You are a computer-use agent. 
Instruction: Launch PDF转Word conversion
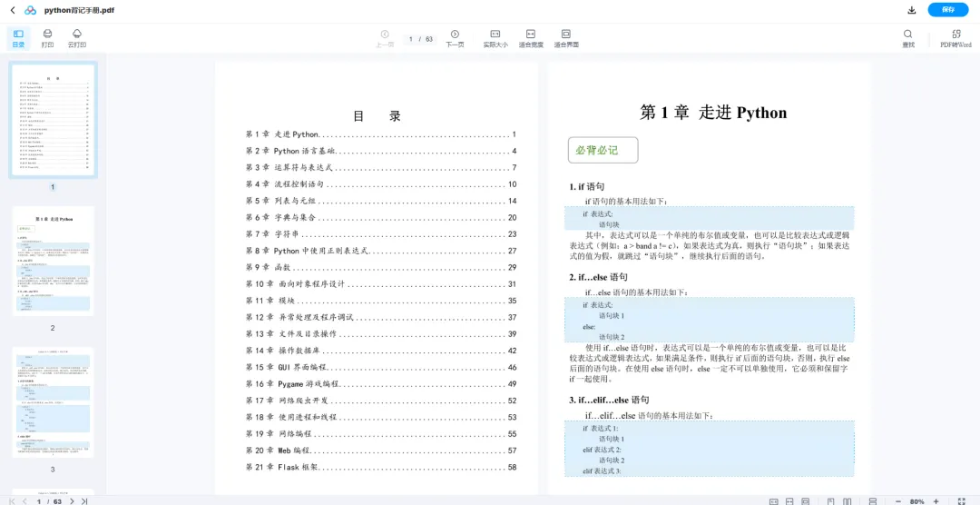click(956, 39)
